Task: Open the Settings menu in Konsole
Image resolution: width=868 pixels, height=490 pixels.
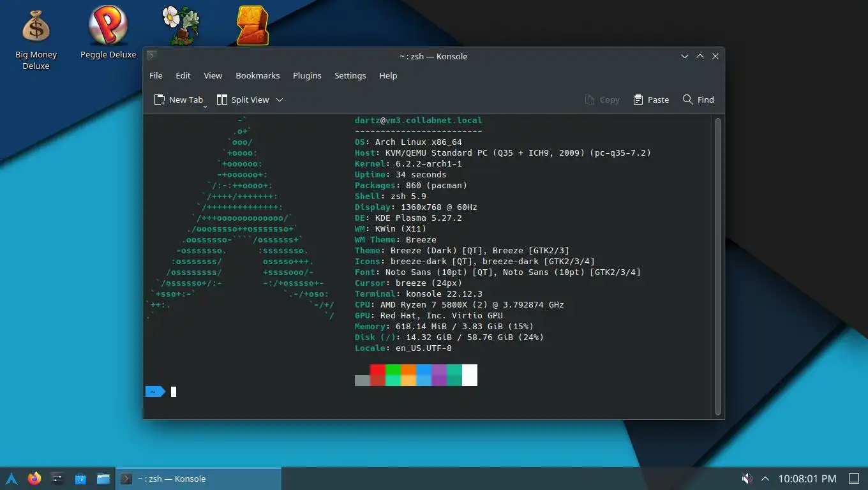Action: [350, 75]
